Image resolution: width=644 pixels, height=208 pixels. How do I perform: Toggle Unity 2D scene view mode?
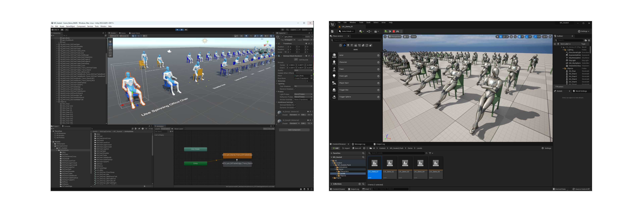point(241,36)
